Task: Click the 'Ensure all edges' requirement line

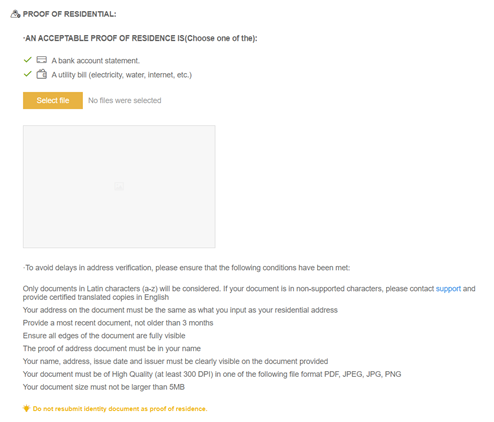Action: 104,336
